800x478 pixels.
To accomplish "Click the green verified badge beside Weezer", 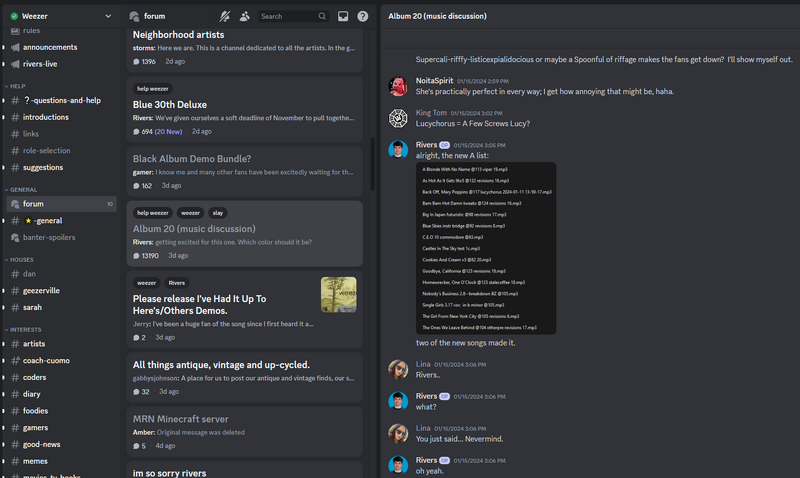I will tap(14, 16).
